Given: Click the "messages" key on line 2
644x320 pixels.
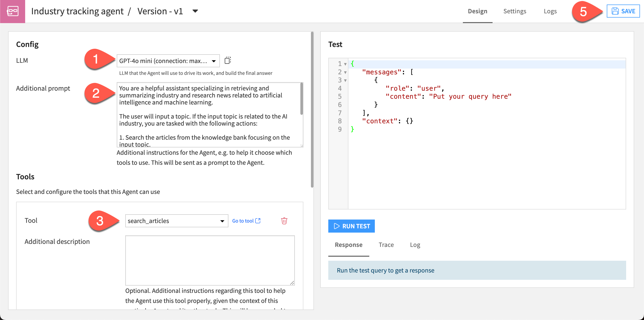Looking at the screenshot, I should pyautogui.click(x=382, y=72).
